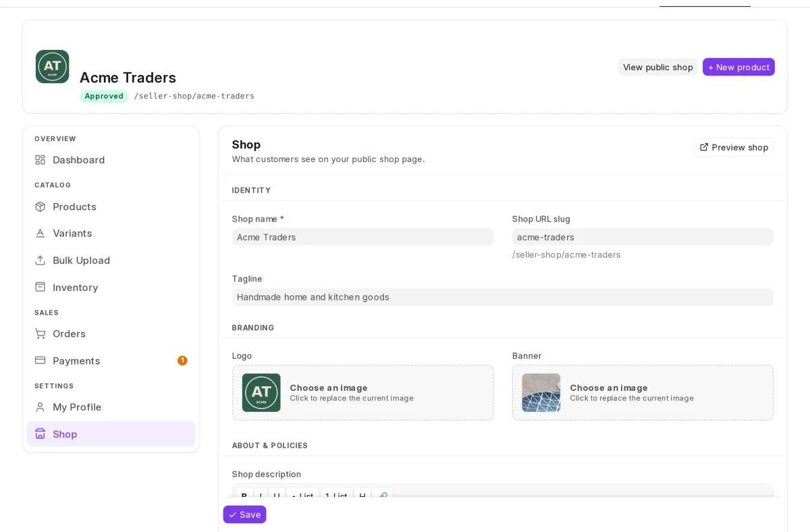Image resolution: width=810 pixels, height=532 pixels.
Task: Click the current Logo thumbnail
Action: click(x=261, y=393)
